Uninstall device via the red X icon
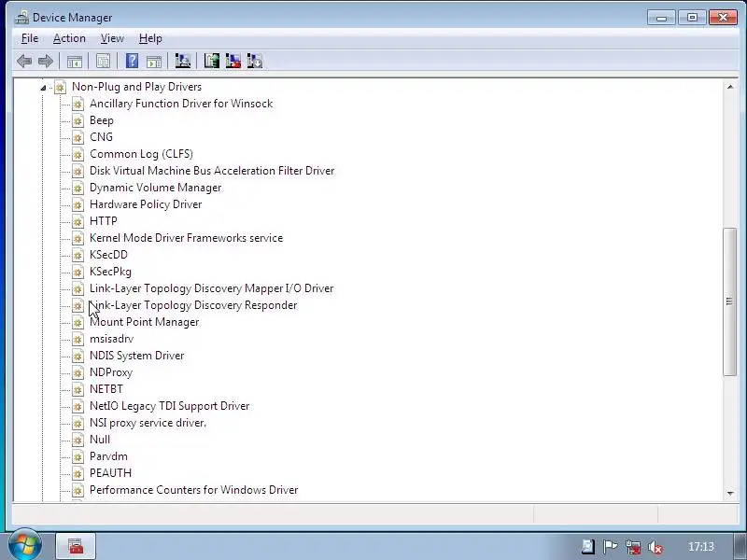Screen dimensions: 747x560 [233, 61]
